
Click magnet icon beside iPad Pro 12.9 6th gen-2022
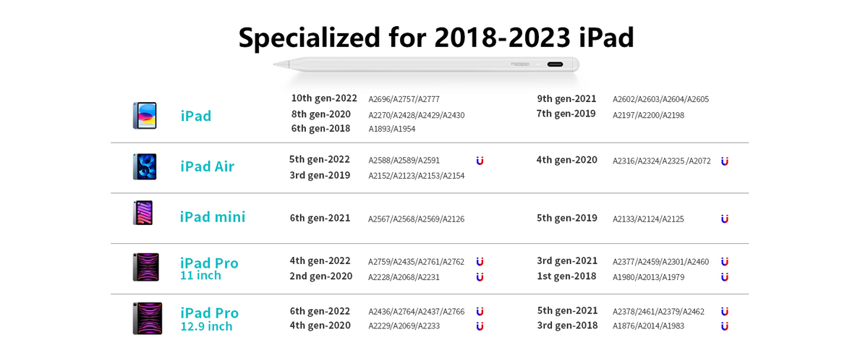480,311
